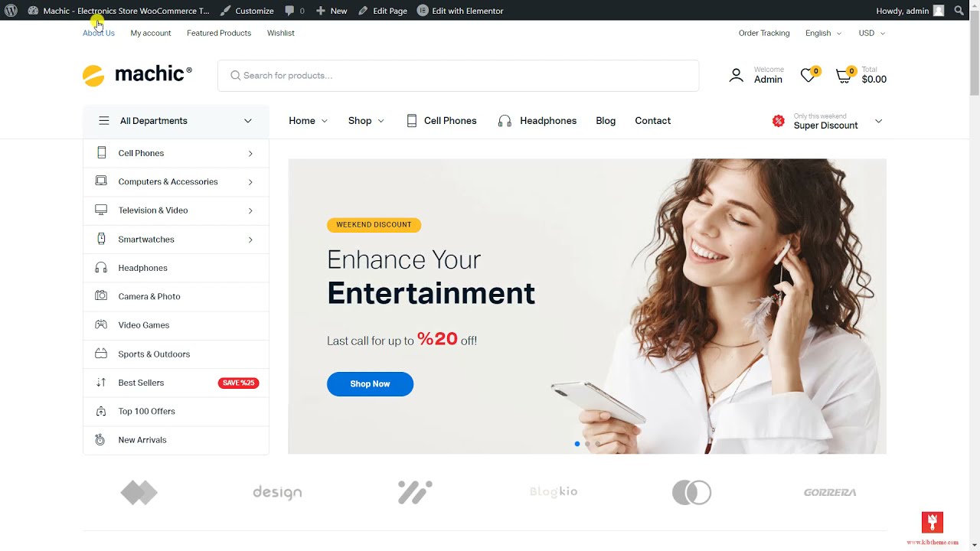This screenshot has height=551, width=980.
Task: Click Edit Page in admin bar
Action: pyautogui.click(x=383, y=11)
